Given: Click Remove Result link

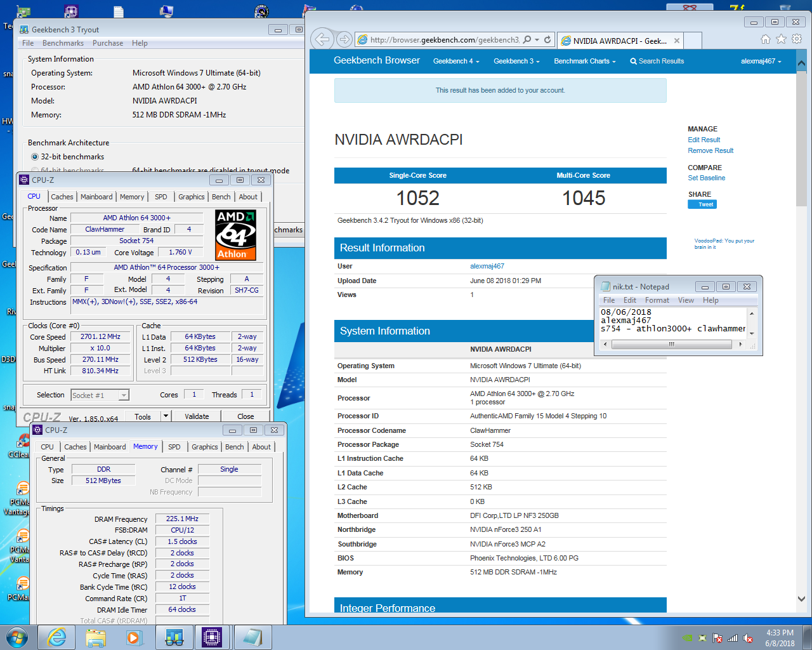Looking at the screenshot, I should coord(710,150).
